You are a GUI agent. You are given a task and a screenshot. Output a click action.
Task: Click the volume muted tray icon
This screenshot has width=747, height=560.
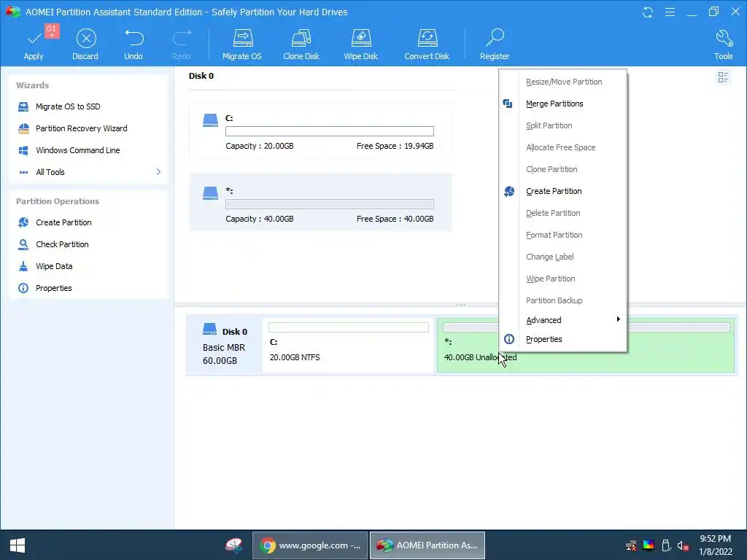pyautogui.click(x=683, y=545)
